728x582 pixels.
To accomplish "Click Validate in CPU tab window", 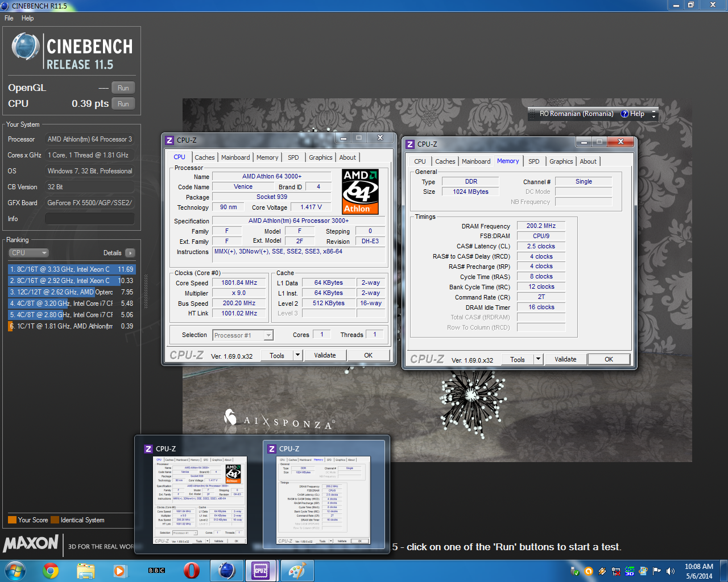I will [x=325, y=355].
